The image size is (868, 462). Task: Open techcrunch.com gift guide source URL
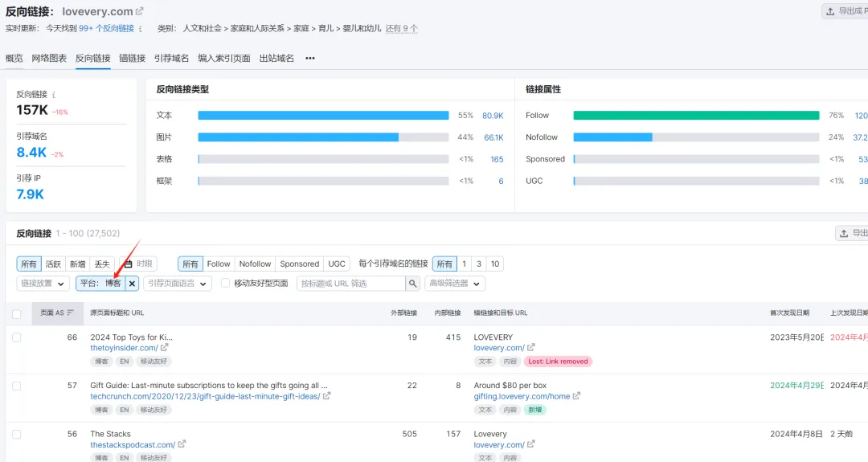point(206,396)
